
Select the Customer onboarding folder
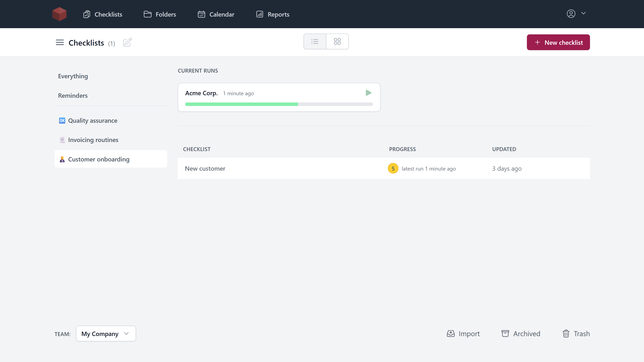111,159
